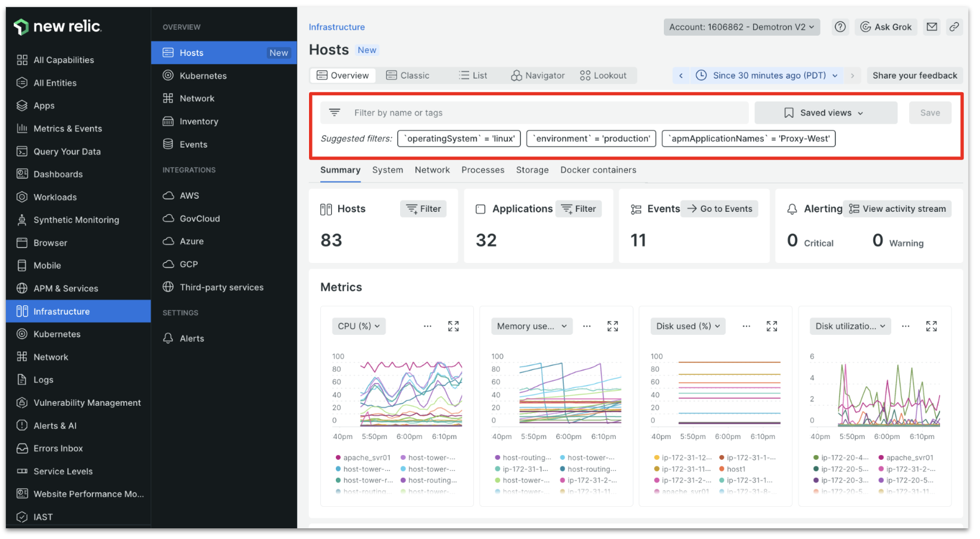This screenshot has height=539, width=980.
Task: Open the CPU (%) chart more-options menu
Action: [427, 326]
